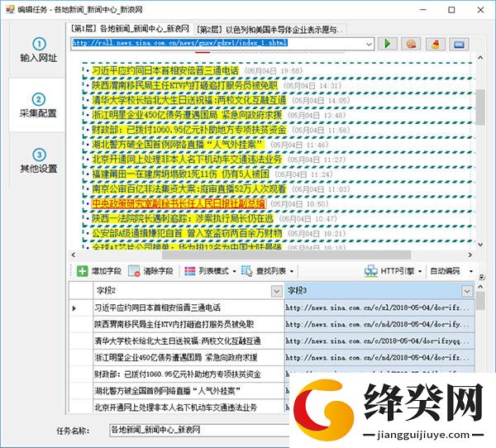Click link 陕西一法院院长遇刺追踪
Screen dimensions: 496x448
point(183,218)
